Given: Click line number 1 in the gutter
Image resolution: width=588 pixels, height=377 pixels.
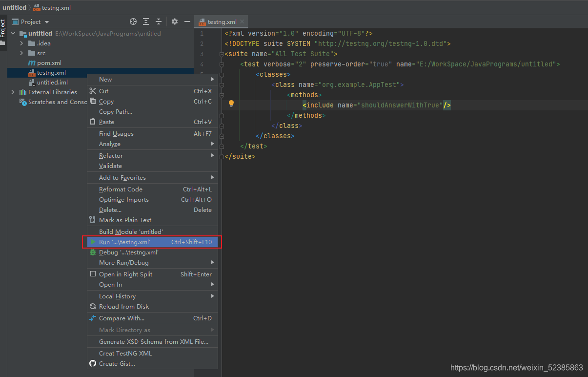Looking at the screenshot, I should point(202,33).
